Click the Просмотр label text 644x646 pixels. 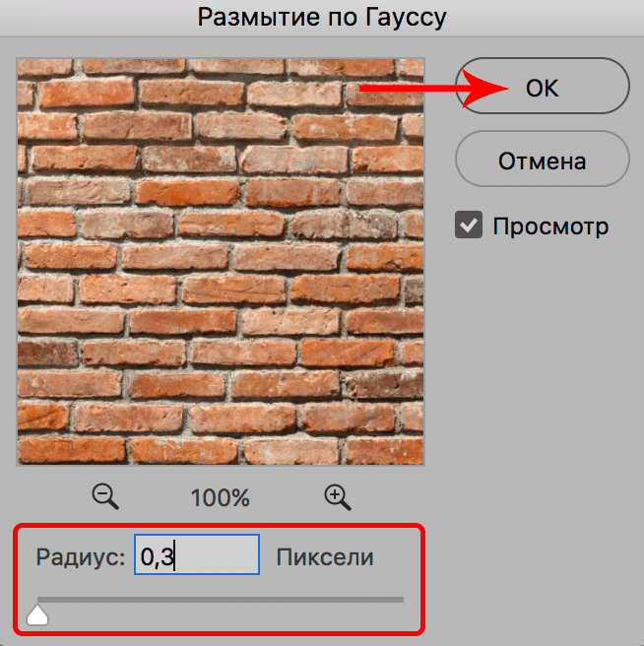[x=550, y=226]
